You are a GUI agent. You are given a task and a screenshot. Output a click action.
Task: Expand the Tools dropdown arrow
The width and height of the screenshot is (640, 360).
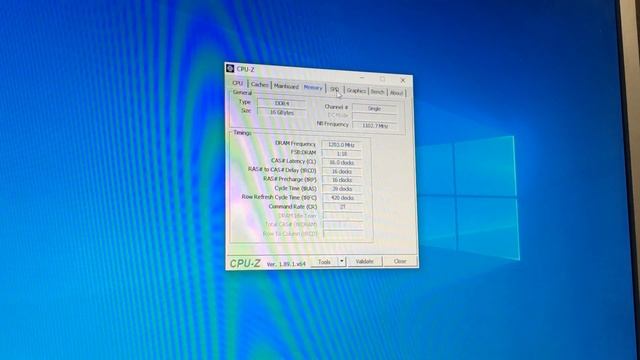coord(342,262)
